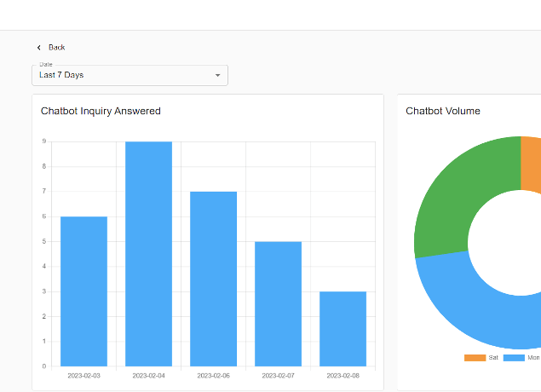This screenshot has width=541, height=392.
Task: Click the shortest bar for 2023-02-08
Action: pos(342,329)
